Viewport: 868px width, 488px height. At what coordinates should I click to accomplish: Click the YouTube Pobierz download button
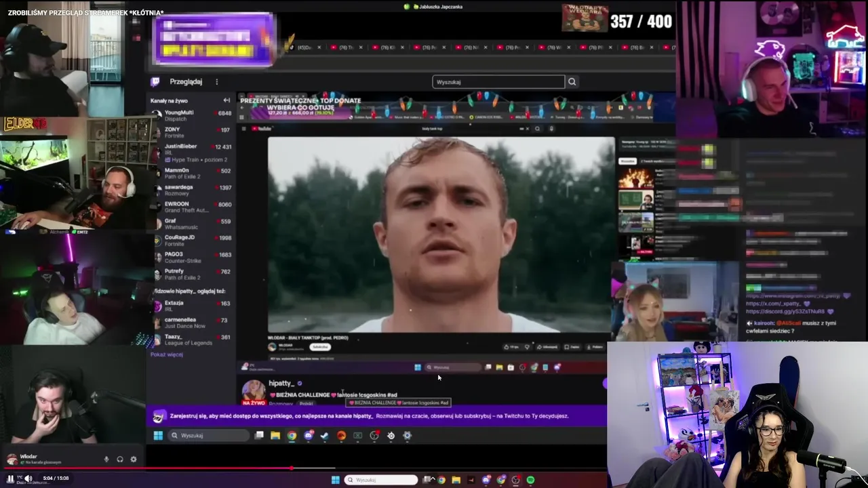(x=595, y=347)
